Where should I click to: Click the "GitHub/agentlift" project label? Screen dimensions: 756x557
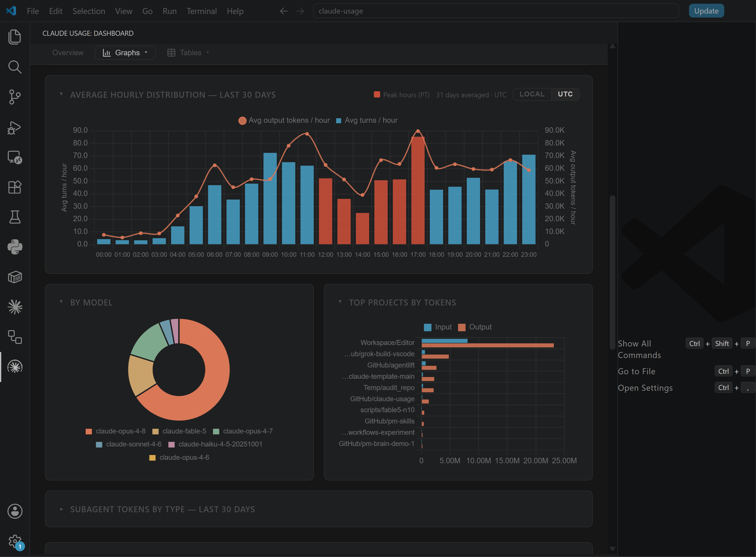pyautogui.click(x=391, y=365)
